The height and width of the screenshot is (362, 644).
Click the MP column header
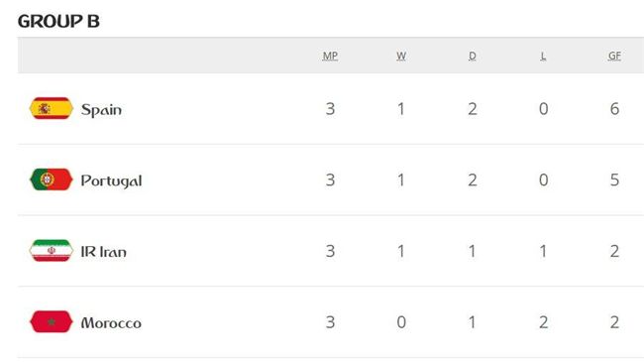pos(330,56)
